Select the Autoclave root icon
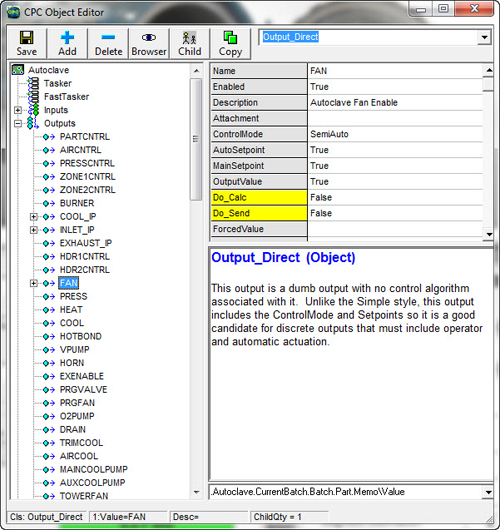 [18, 70]
